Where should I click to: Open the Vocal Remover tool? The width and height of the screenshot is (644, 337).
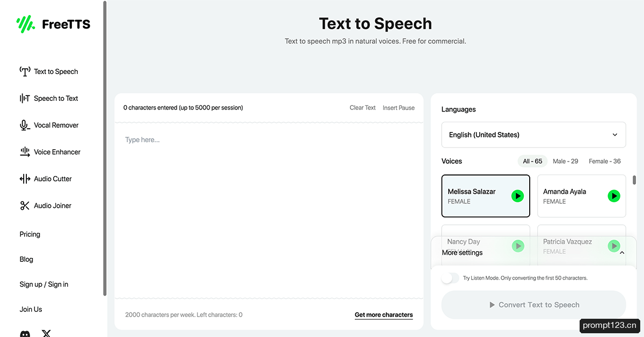point(56,125)
